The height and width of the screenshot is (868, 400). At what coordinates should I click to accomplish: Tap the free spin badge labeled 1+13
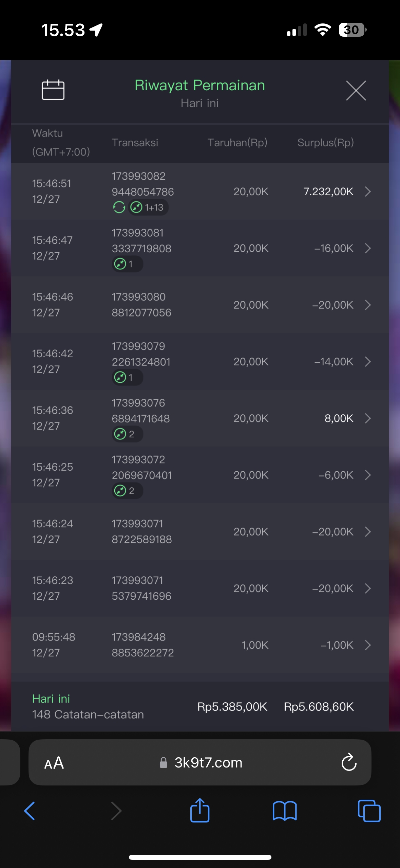tap(149, 207)
